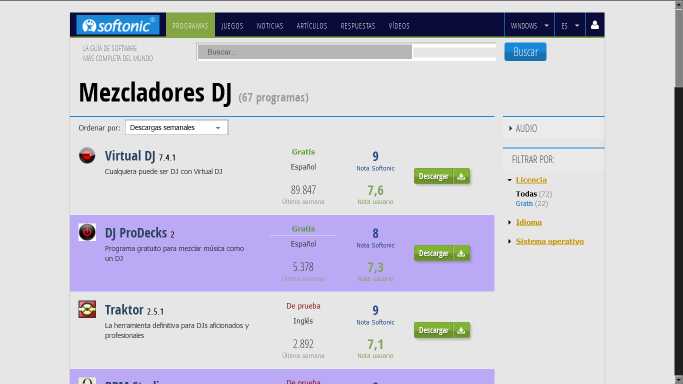This screenshot has width=683, height=384.
Task: Click the Softonic logo
Action: [x=118, y=25]
